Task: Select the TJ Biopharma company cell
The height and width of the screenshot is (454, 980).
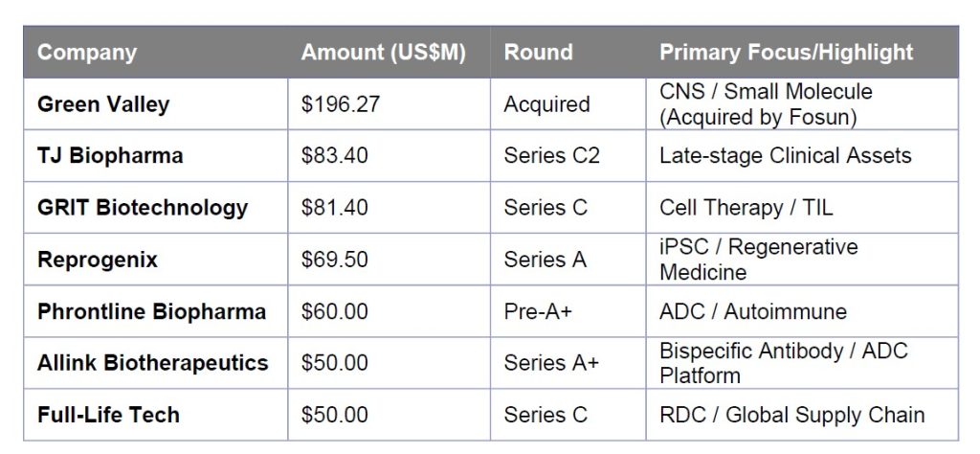Action: tap(110, 155)
